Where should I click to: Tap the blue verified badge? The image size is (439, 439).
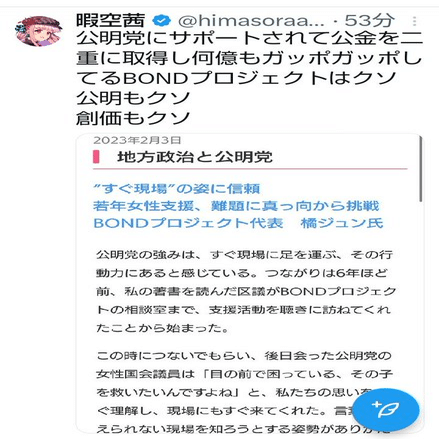pos(161,21)
